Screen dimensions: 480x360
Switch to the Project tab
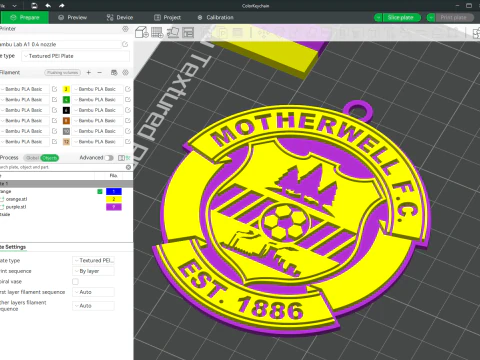pos(167,17)
